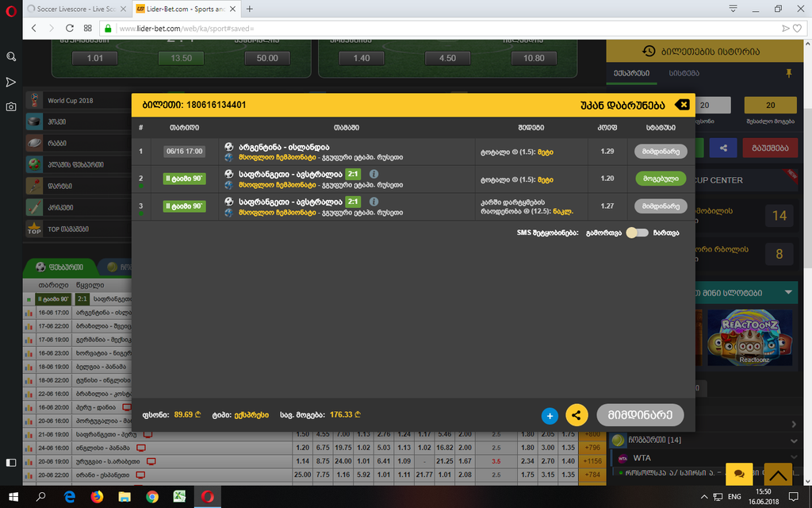The image size is (812, 508).
Task: Click the +1156 more markets cell
Action: pyautogui.click(x=592, y=461)
